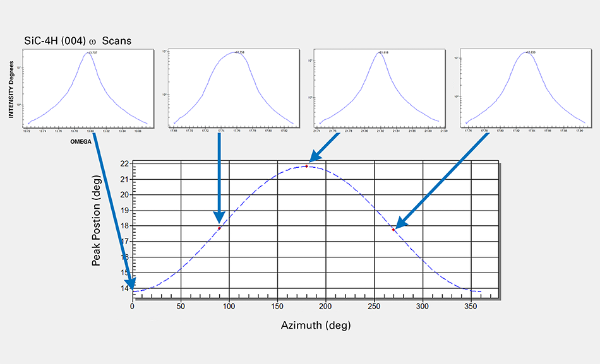Click the 'Azimuth (deg)' axis label
600x364 pixels.
315,326
